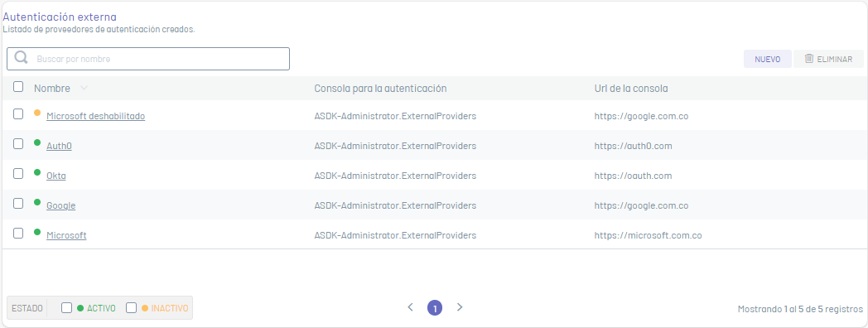Go to previous page arrow
The height and width of the screenshot is (328, 868).
coord(410,307)
